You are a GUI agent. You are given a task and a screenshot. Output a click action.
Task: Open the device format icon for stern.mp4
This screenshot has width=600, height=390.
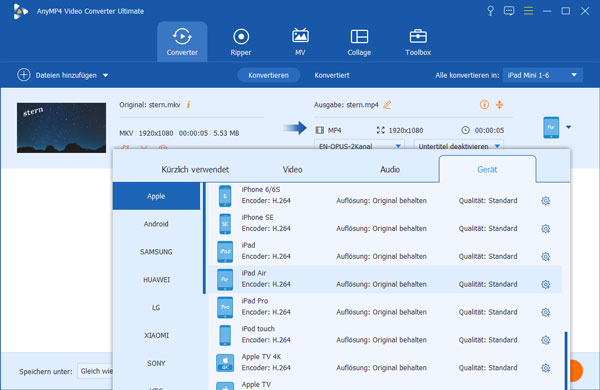click(x=551, y=127)
